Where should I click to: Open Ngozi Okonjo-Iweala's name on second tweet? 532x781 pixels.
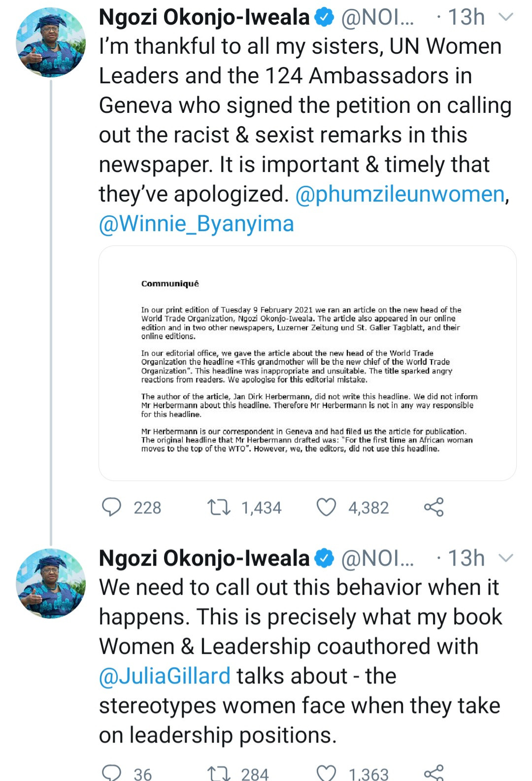[204, 558]
